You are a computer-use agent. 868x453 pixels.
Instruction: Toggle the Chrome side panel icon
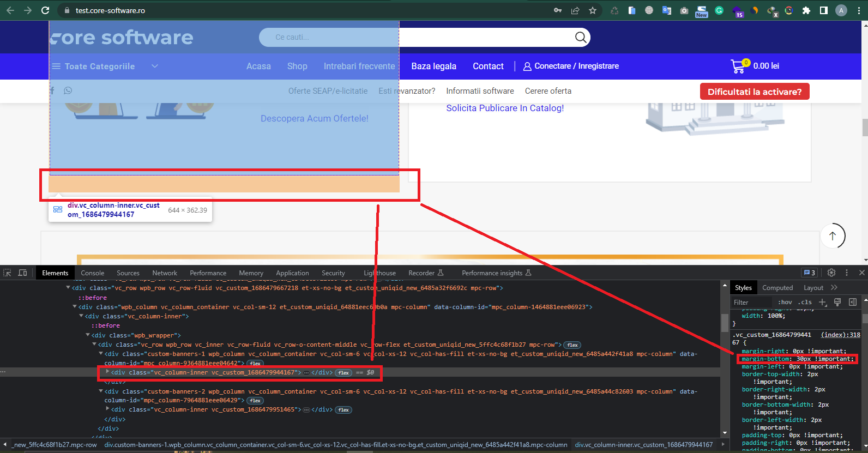click(x=824, y=10)
